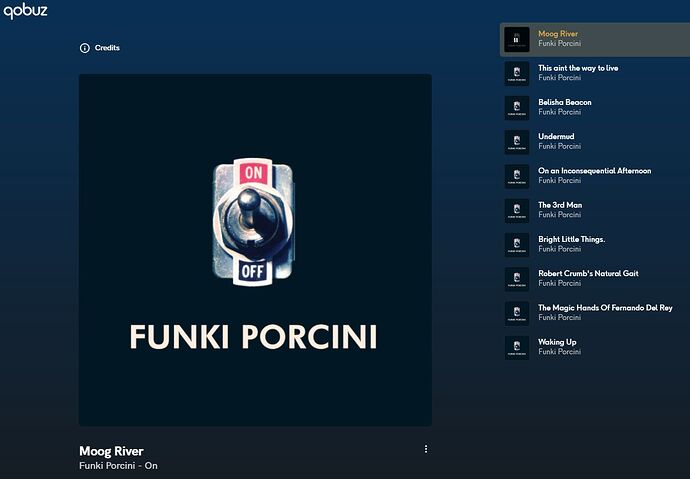This screenshot has height=479, width=690.
Task: Pause Moog River via its queue thumbnail
Action: tap(517, 40)
